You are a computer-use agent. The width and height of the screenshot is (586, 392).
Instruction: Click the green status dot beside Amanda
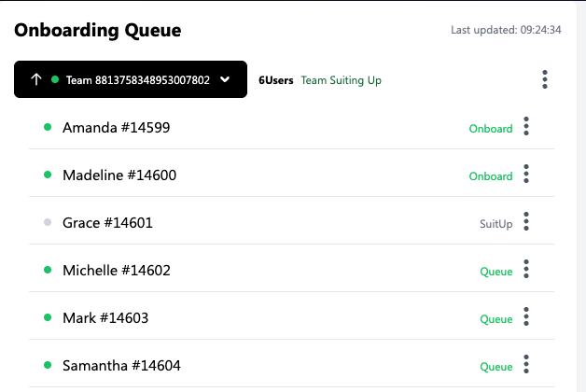[x=48, y=127]
